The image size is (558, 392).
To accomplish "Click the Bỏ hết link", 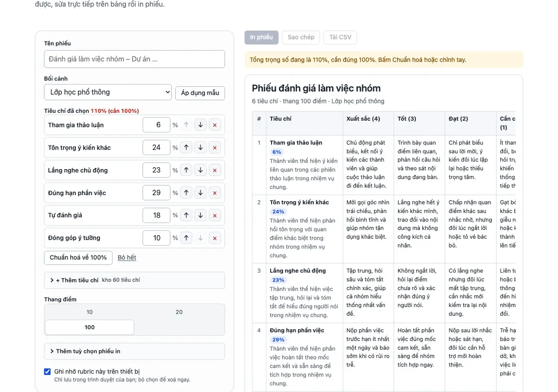I will coord(127,257).
